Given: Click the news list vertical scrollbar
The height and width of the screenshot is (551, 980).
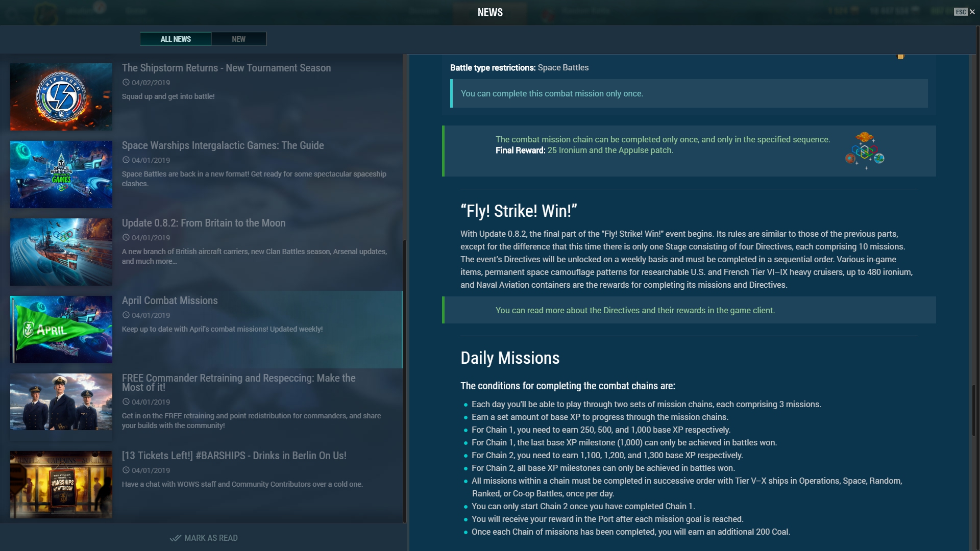Looking at the screenshot, I should point(405,380).
